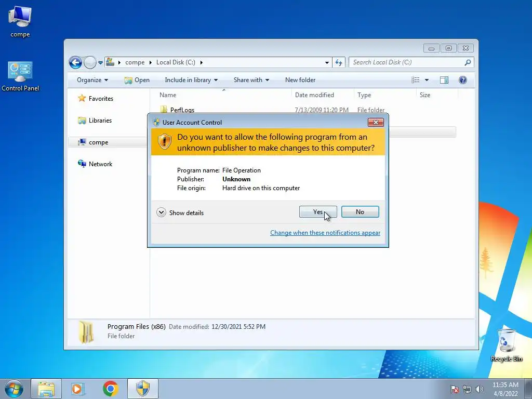
Task: Launch Google Chrome from taskbar
Action: (x=111, y=389)
